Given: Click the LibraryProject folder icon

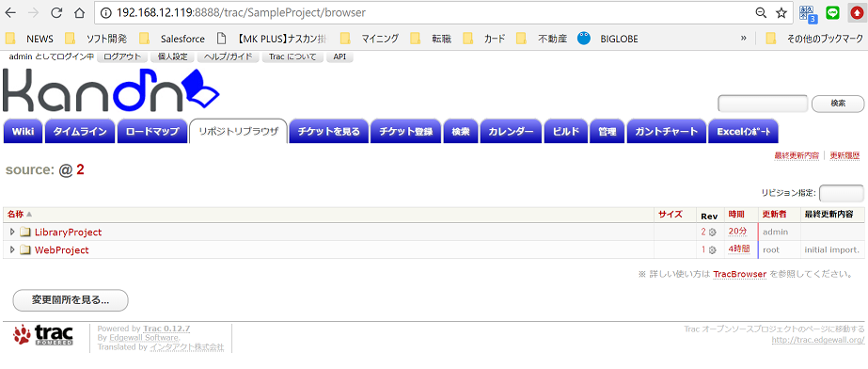Looking at the screenshot, I should coord(24,233).
